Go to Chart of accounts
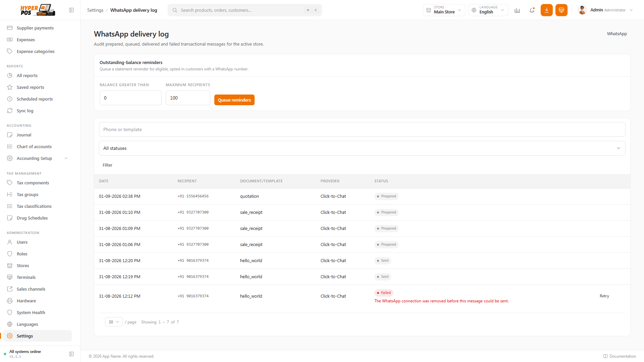The width and height of the screenshot is (644, 362). pos(38,146)
